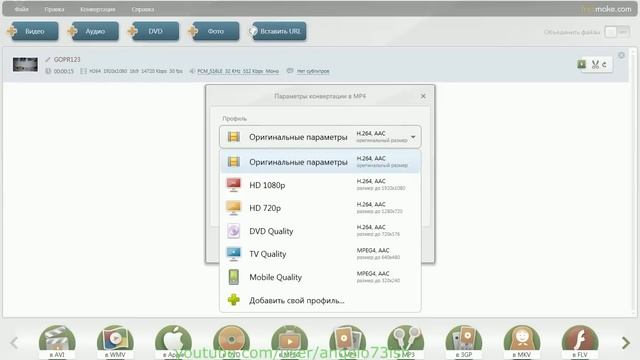This screenshot has height=360, width=640.
Task: Click the Вставить URL button
Action: [279, 31]
